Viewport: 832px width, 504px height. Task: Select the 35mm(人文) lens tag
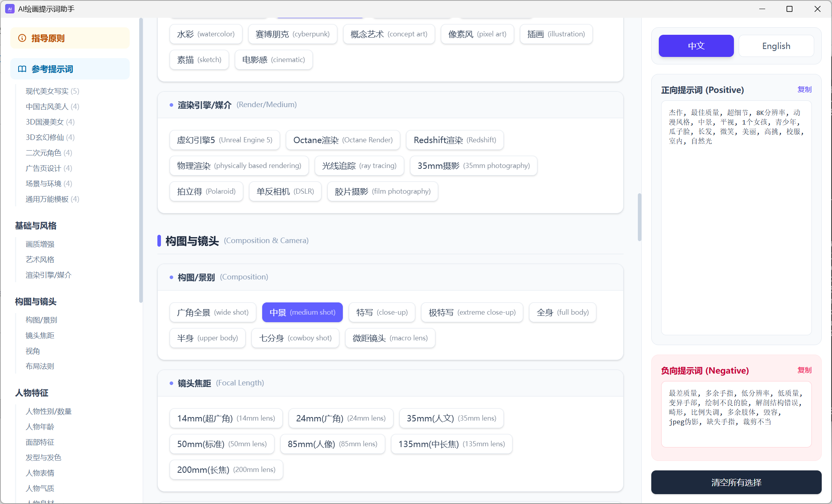pos(451,418)
